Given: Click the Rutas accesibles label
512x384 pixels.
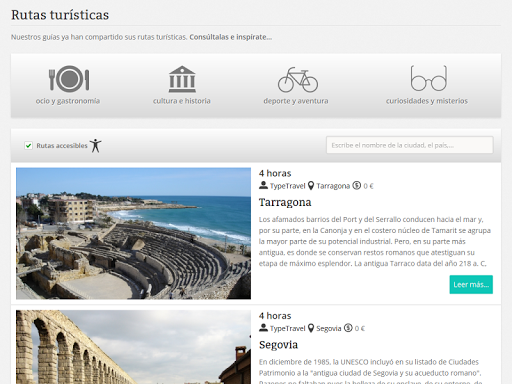Looking at the screenshot, I should [62, 146].
